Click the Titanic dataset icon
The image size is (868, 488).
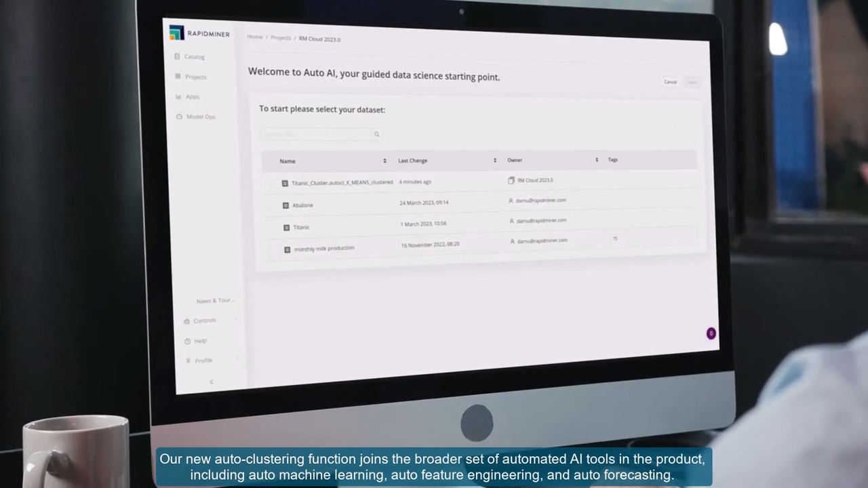pos(286,228)
